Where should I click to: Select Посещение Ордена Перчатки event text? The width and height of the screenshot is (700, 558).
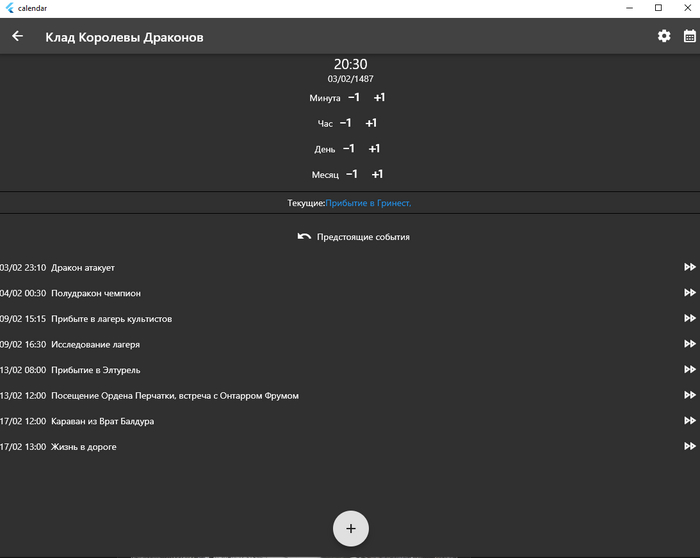point(175,396)
